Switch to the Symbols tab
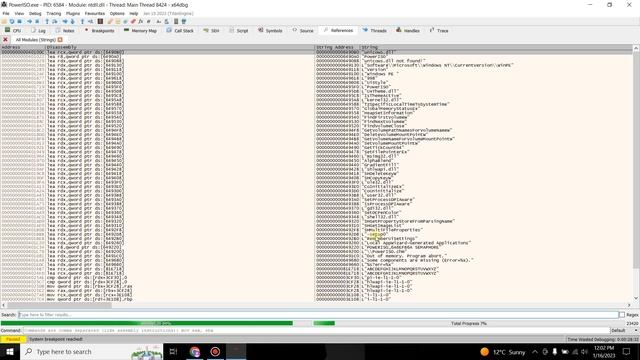The height and width of the screenshot is (360, 640). 270,31
